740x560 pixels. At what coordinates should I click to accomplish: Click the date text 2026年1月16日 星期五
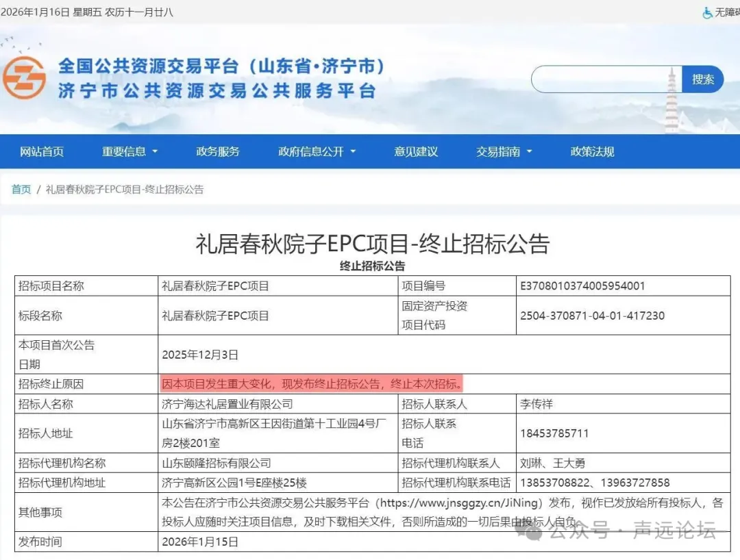(x=51, y=12)
